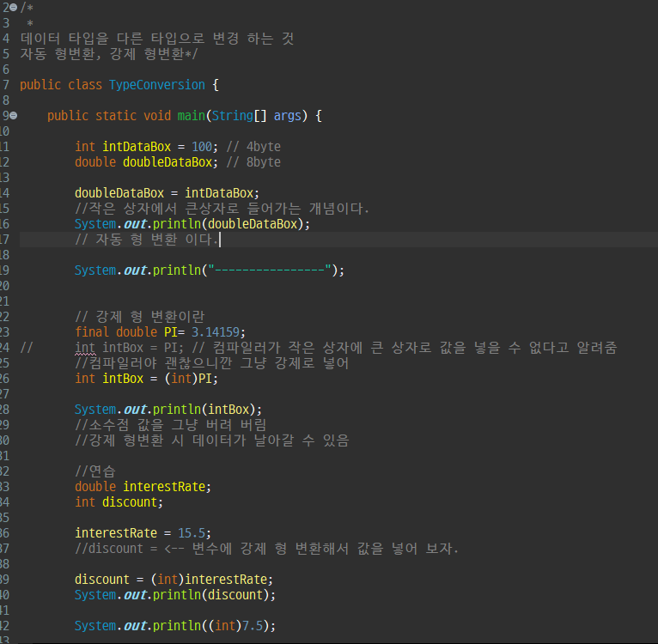
Task: Collapse the block comment fold at line 2
Action: coord(14,8)
